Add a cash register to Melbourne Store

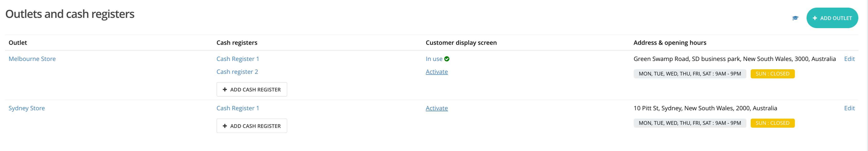tap(252, 90)
